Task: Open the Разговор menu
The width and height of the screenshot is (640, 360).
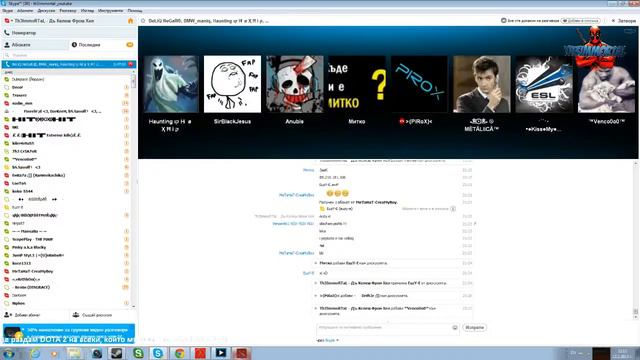Action: pyautogui.click(x=68, y=11)
